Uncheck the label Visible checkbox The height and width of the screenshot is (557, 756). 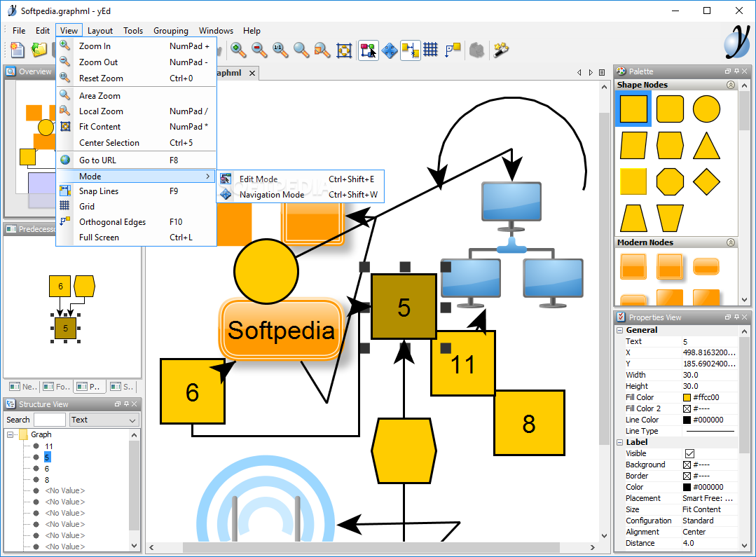(689, 453)
